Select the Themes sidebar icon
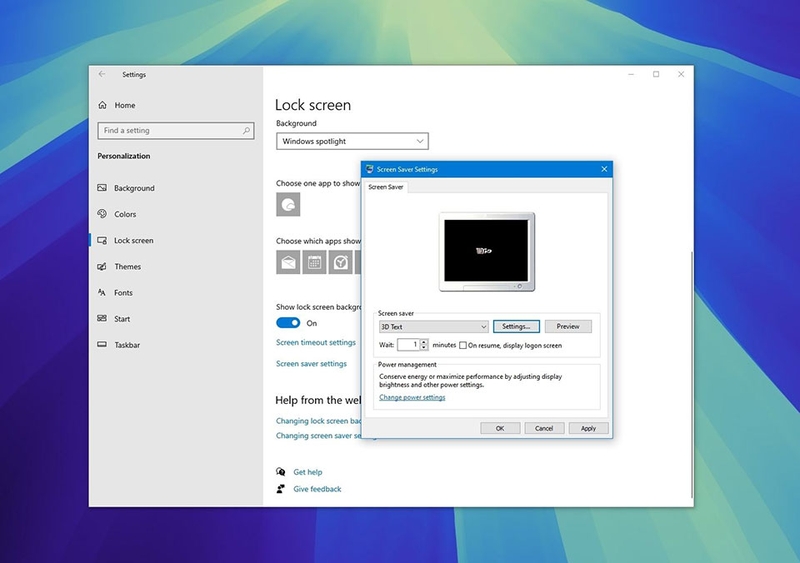The width and height of the screenshot is (800, 563). (103, 267)
